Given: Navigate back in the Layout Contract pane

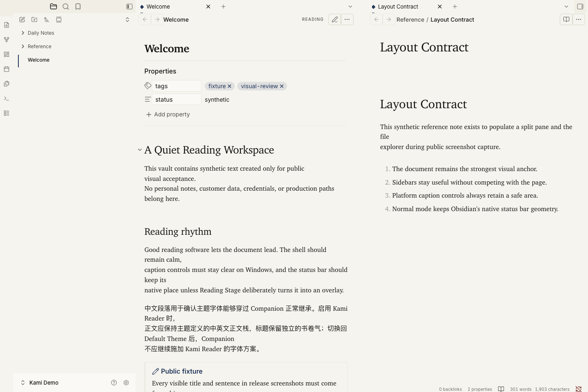Looking at the screenshot, I should 376,20.
